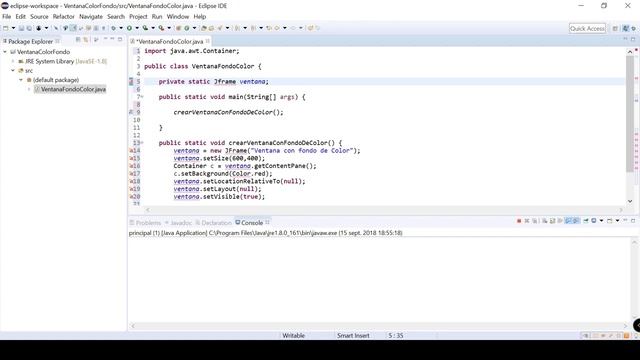Click the Coverage launch toolbar icon
Image resolution: width=640 pixels, height=360 pixels.
point(145,28)
